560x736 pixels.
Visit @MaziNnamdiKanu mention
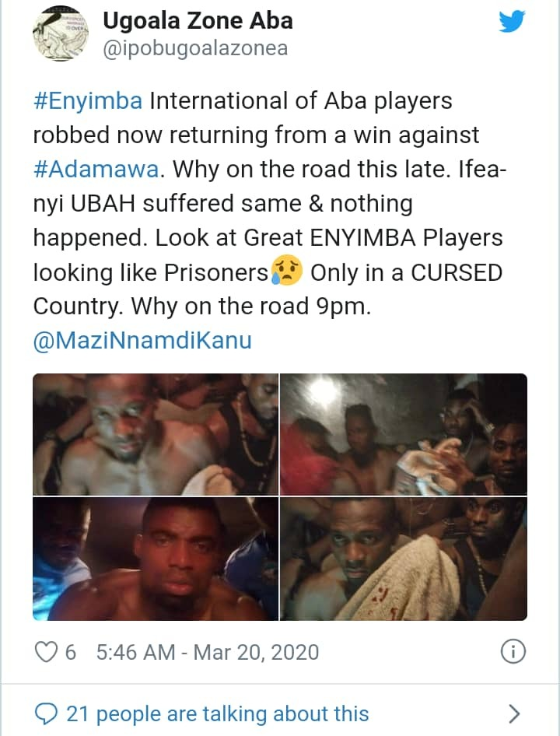[x=142, y=340]
